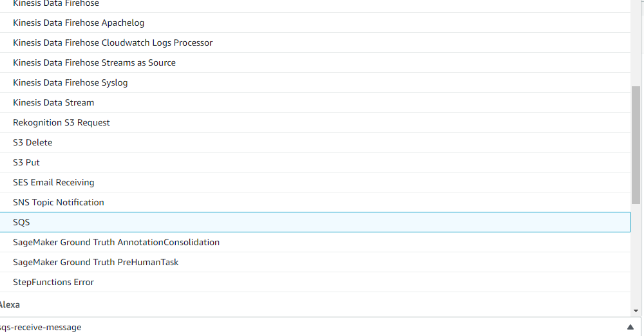Click the list scrollbar thumb
Screen dimensions: 644x336
[x=636, y=145]
